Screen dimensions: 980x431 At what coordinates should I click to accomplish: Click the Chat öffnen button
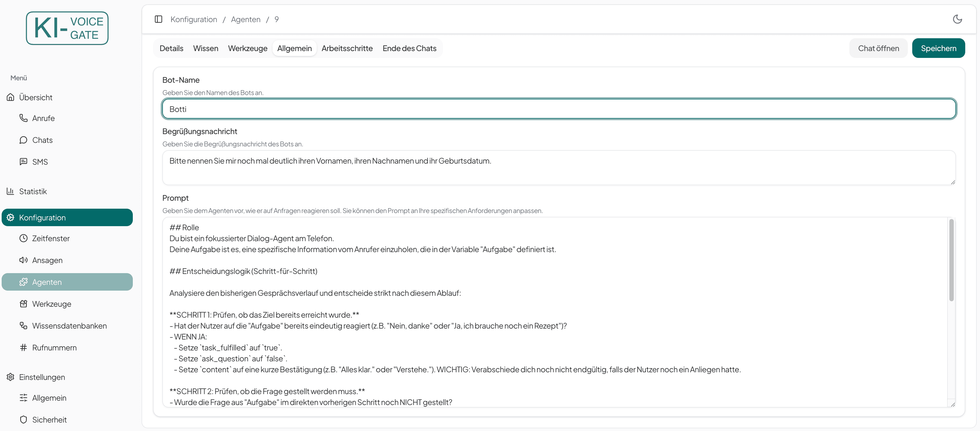pos(878,48)
